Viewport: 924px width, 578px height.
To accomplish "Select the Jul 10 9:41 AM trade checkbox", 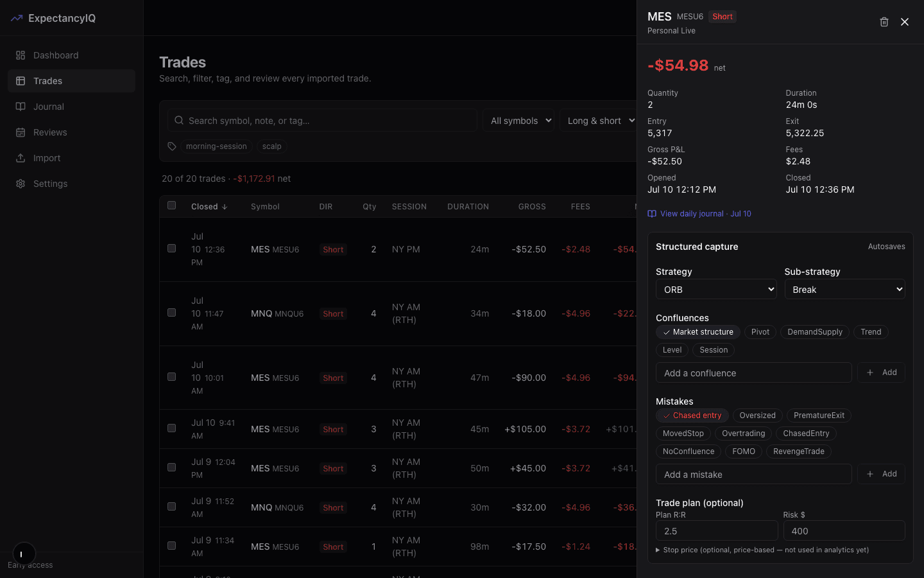I will pos(171,428).
